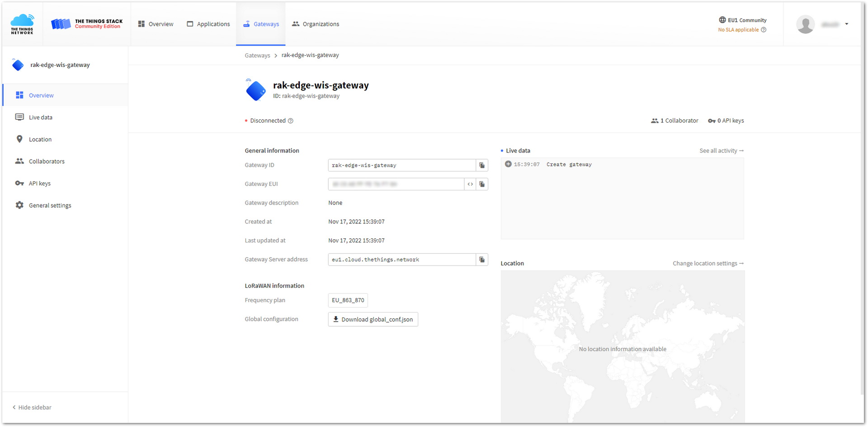The height and width of the screenshot is (427, 868).
Task: Toggle Gateway EUI byte format icon
Action: (470, 184)
